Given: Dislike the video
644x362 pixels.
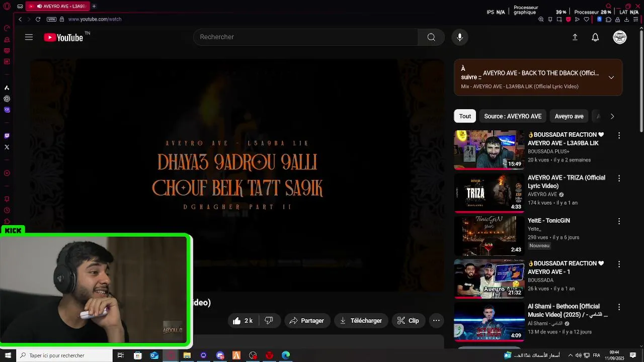Looking at the screenshot, I should point(269,320).
